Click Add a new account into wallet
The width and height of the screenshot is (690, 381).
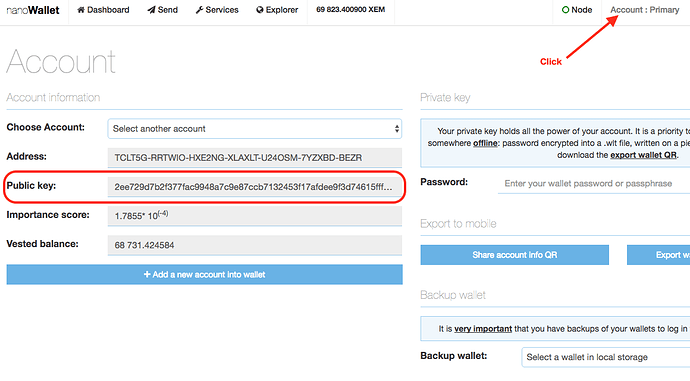(205, 275)
